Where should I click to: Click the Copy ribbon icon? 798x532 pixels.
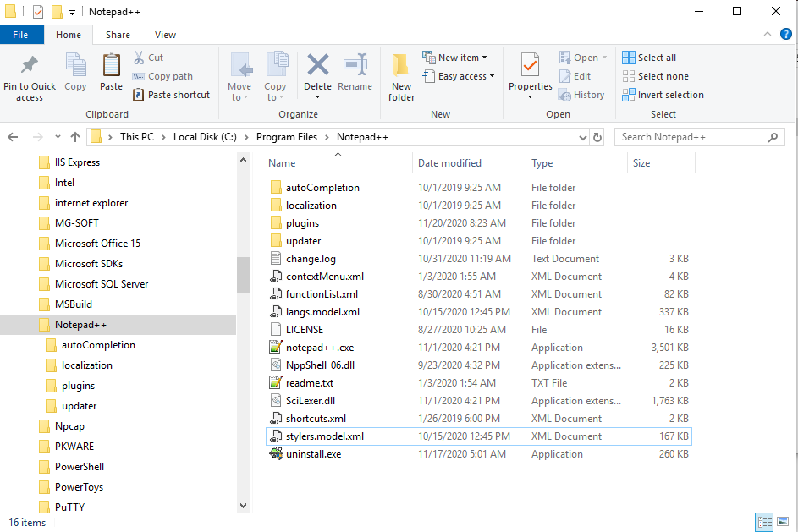tap(75, 65)
